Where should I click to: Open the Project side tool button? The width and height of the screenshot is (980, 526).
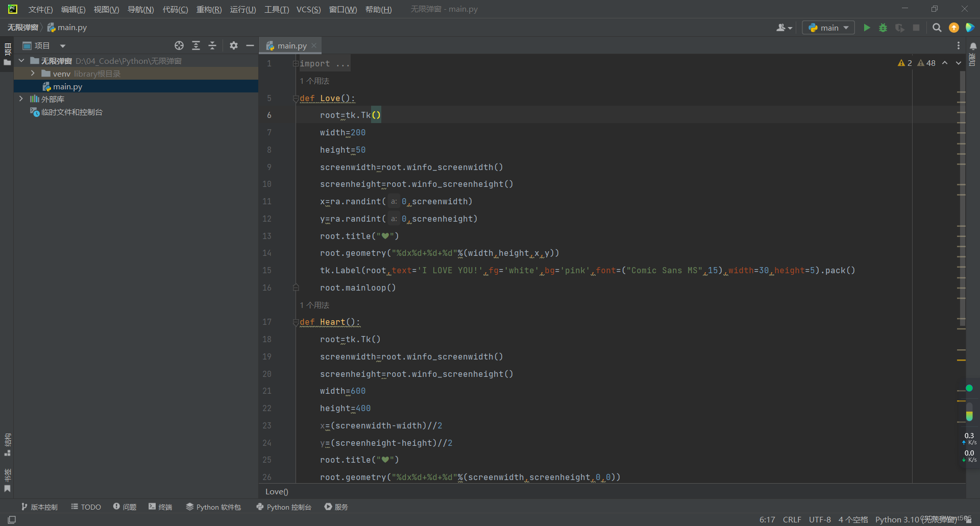click(x=7, y=55)
